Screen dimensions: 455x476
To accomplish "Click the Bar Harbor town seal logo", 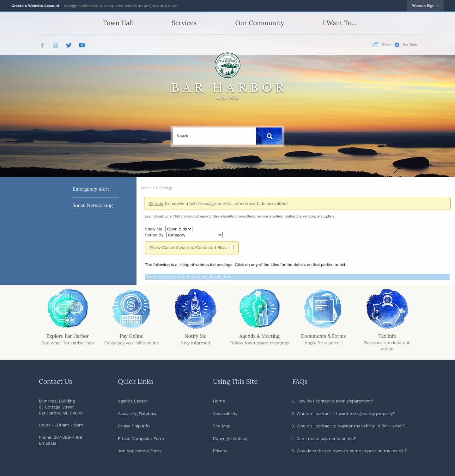I will (x=227, y=65).
